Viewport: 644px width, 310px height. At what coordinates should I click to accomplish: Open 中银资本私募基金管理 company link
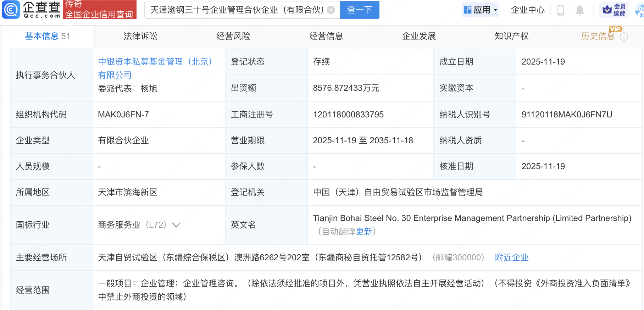coord(155,62)
